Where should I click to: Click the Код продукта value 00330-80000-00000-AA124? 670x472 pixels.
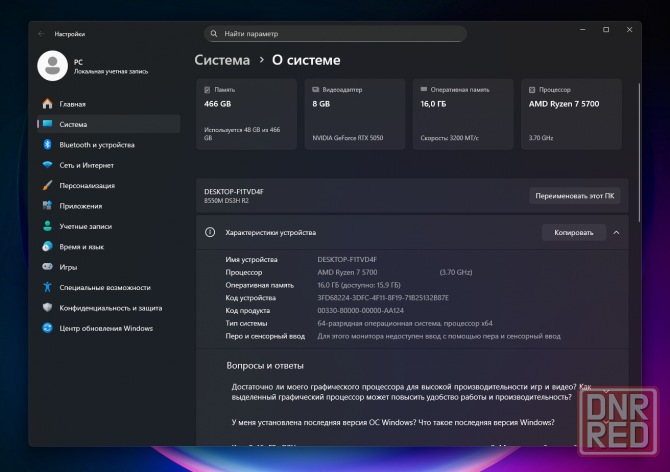(360, 311)
